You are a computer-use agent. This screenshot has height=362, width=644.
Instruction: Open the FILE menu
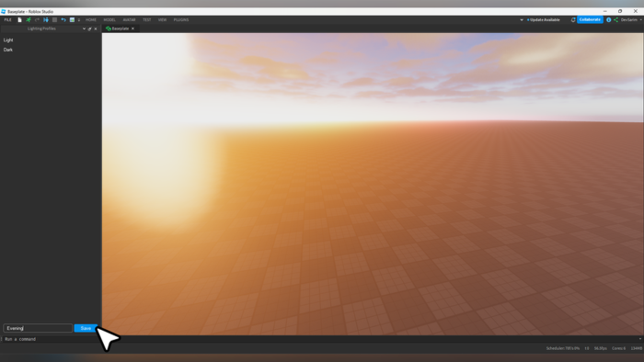click(x=7, y=19)
